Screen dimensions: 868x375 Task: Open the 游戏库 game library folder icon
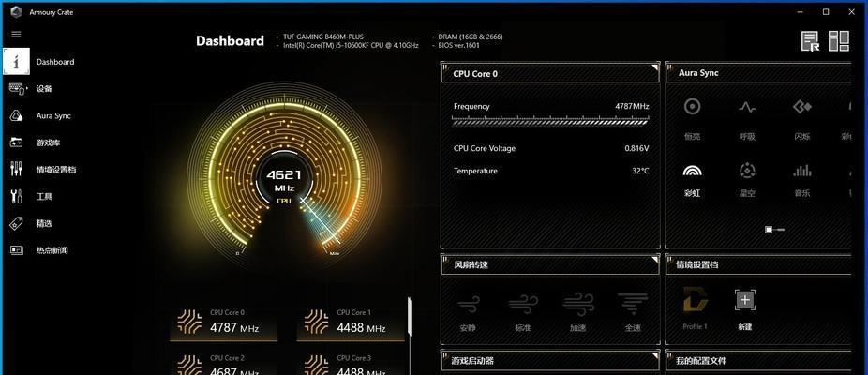tap(17, 142)
